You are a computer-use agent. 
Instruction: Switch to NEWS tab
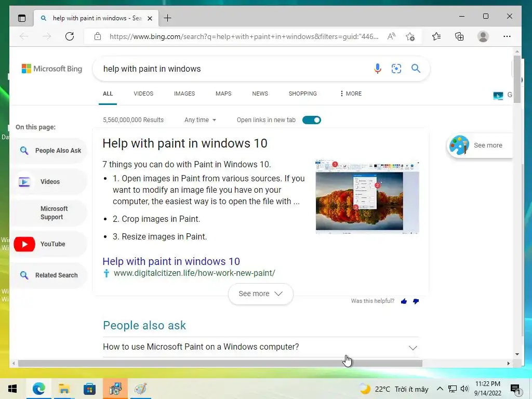(x=260, y=94)
